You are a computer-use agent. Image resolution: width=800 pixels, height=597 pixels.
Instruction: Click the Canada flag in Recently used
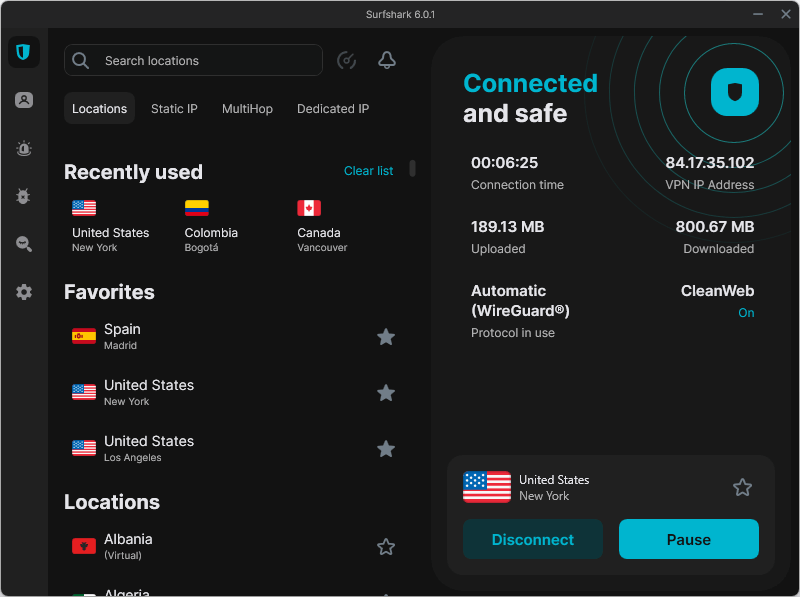309,208
